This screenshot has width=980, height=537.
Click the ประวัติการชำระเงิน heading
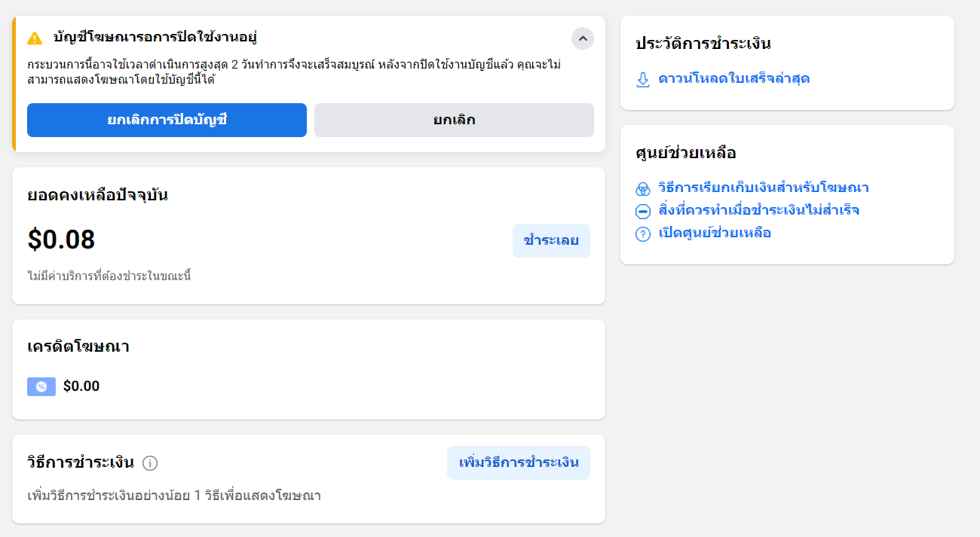click(703, 44)
